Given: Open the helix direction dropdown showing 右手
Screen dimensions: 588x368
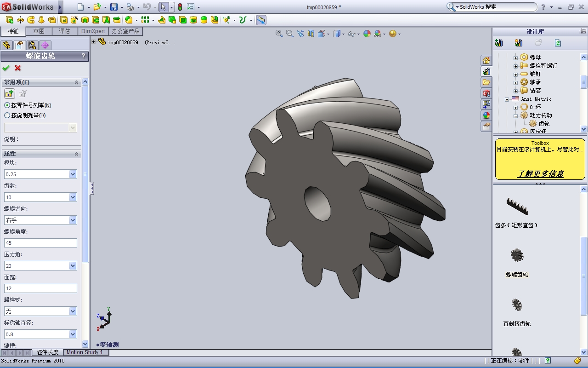Looking at the screenshot, I should (x=73, y=220).
